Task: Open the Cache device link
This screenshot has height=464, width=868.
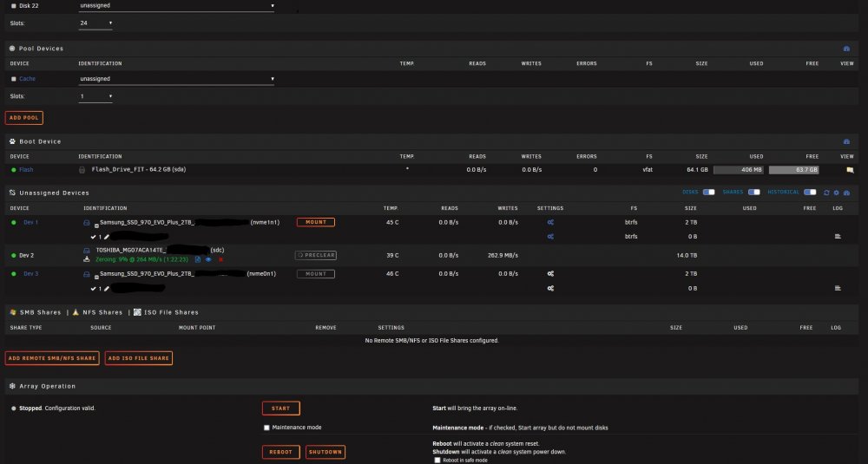Action: click(27, 79)
